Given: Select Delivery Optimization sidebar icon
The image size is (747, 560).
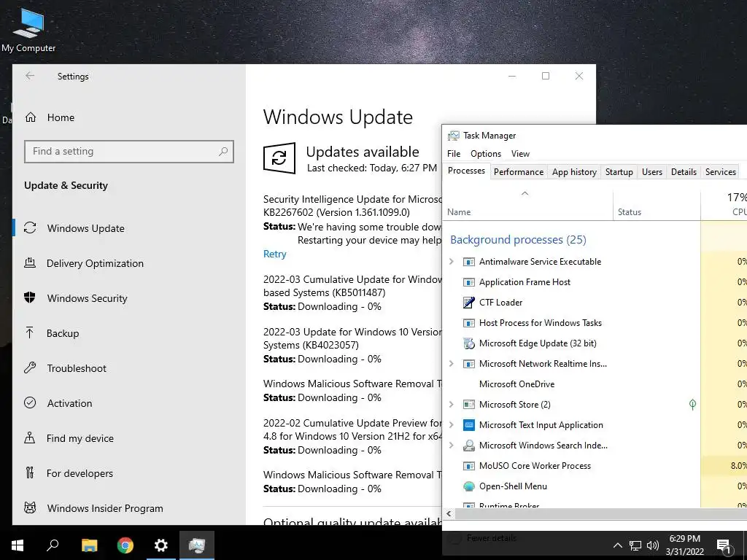Looking at the screenshot, I should click(x=30, y=262).
